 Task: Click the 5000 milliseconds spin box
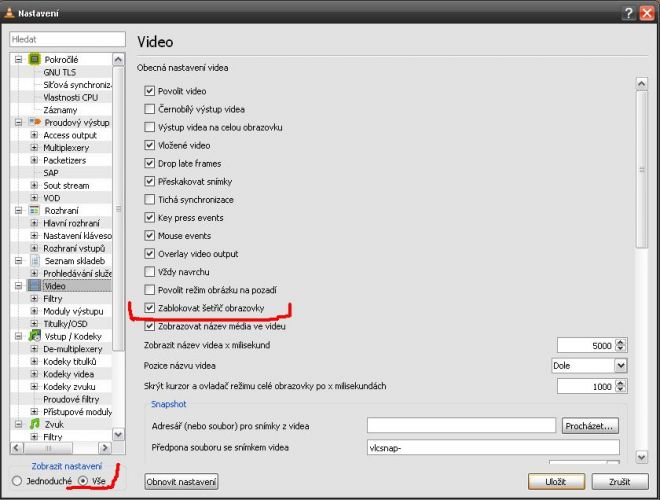(592, 345)
